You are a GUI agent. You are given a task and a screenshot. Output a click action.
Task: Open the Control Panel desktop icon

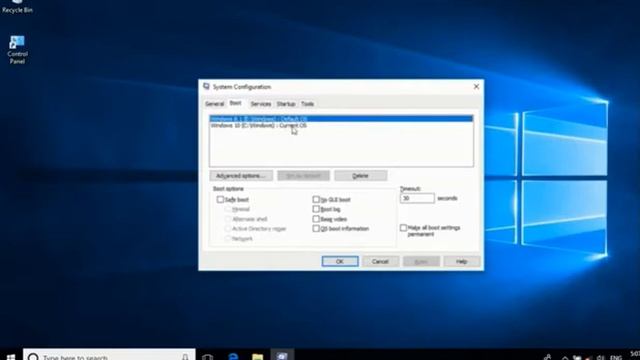click(17, 50)
